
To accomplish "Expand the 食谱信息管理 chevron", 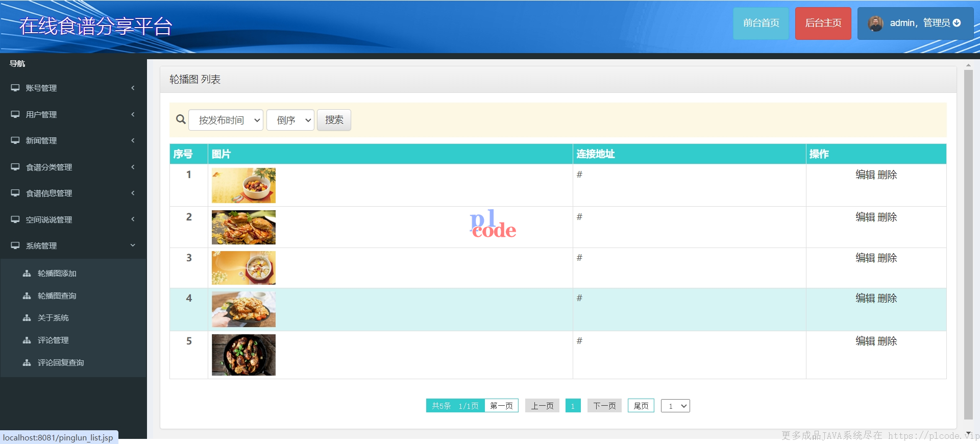I will coord(133,193).
